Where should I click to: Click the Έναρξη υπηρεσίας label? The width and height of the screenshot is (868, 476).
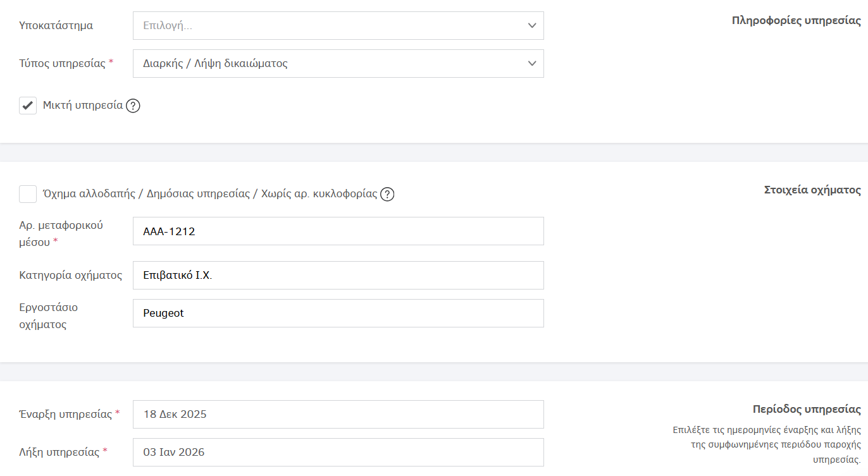point(66,414)
